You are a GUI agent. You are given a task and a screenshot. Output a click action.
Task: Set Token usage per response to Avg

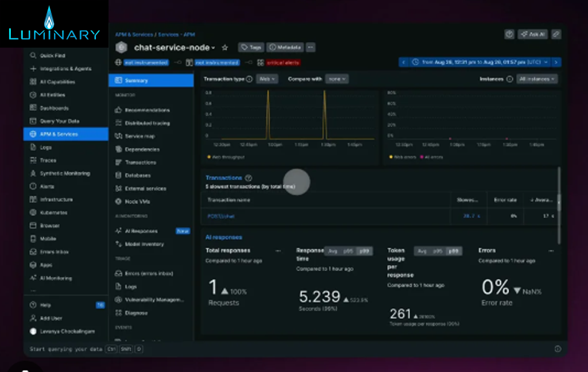coord(422,251)
